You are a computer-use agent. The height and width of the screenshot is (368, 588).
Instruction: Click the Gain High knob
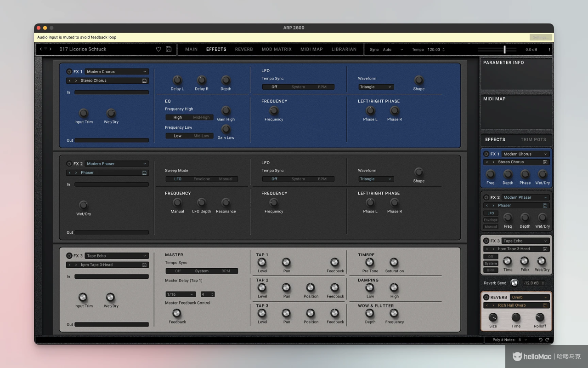[226, 110]
